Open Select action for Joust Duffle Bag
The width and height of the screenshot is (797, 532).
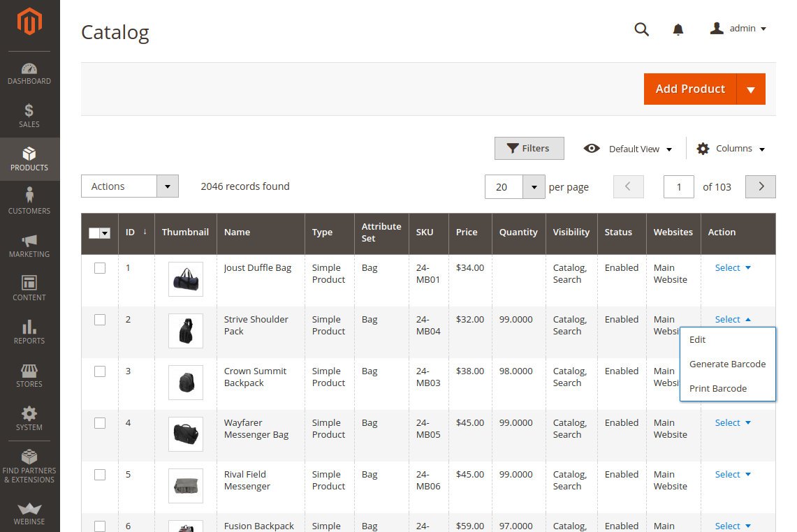[733, 268]
